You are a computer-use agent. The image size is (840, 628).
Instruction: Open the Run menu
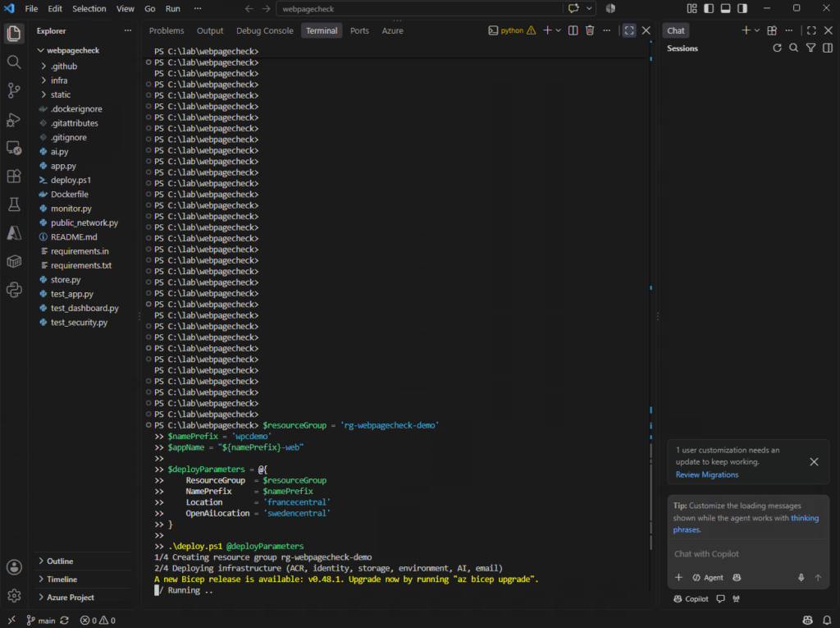point(172,8)
